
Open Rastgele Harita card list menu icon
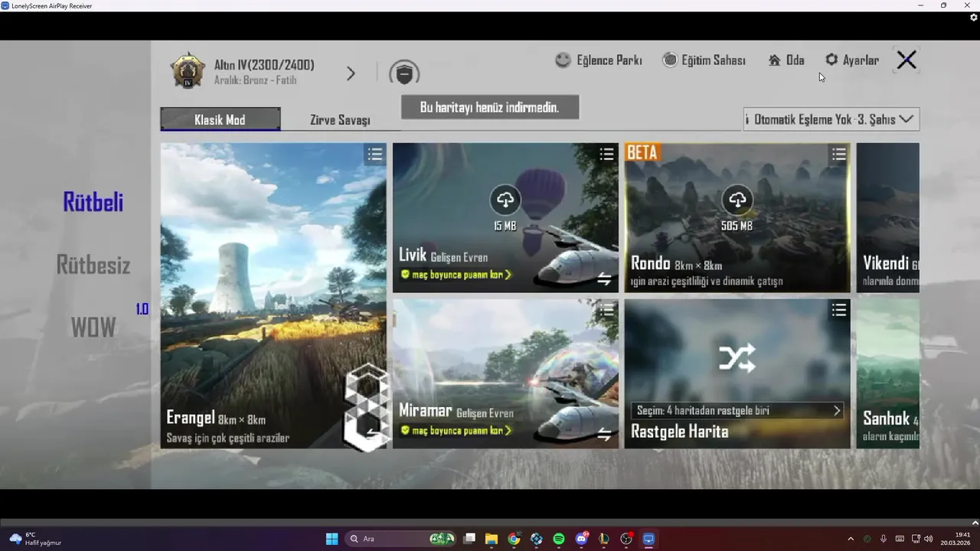[839, 309]
